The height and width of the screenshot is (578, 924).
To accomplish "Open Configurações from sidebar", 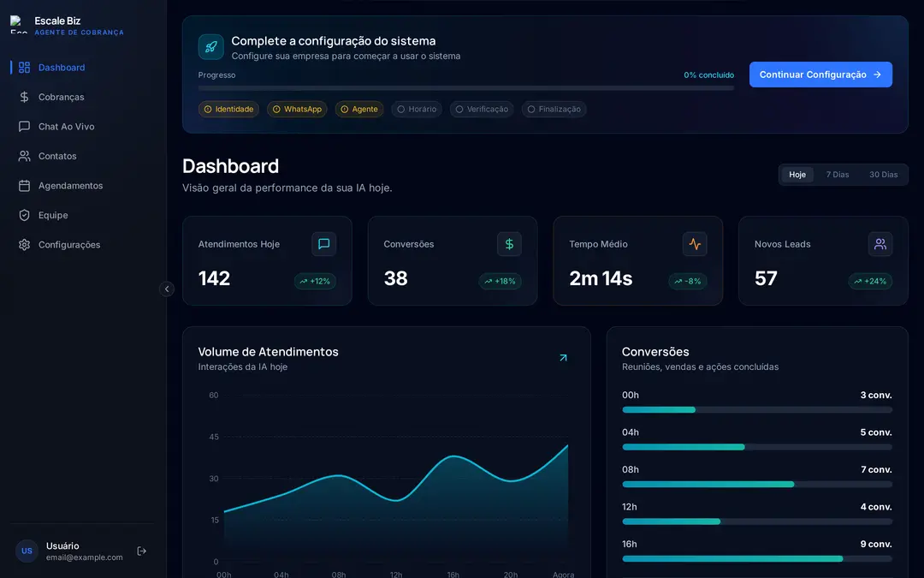I will click(83, 244).
